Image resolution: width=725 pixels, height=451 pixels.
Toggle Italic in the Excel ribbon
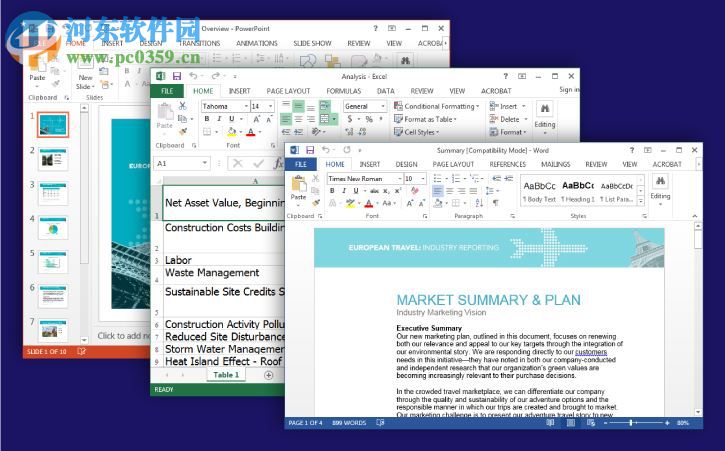[219, 119]
